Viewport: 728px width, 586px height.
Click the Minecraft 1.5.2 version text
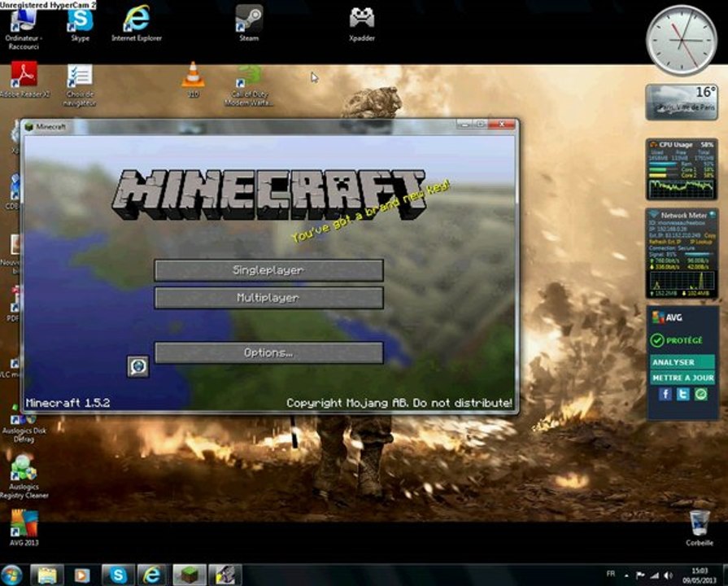click(68, 403)
